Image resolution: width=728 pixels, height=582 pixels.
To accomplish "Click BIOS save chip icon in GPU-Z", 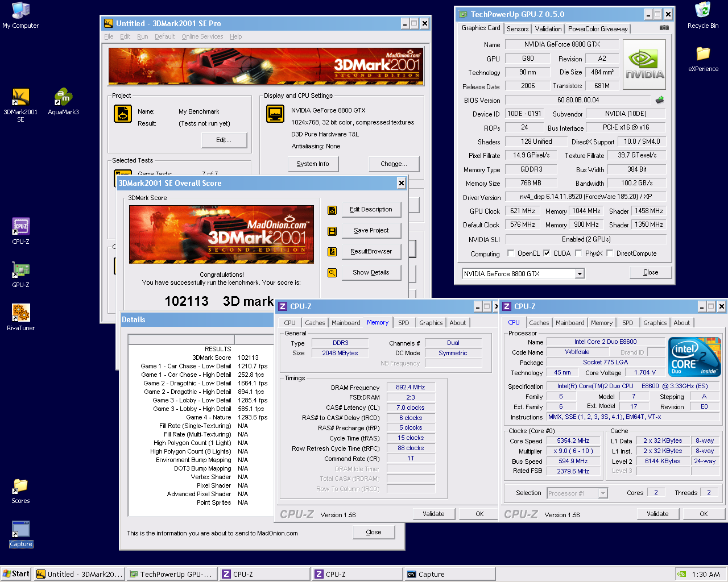I will pyautogui.click(x=660, y=99).
